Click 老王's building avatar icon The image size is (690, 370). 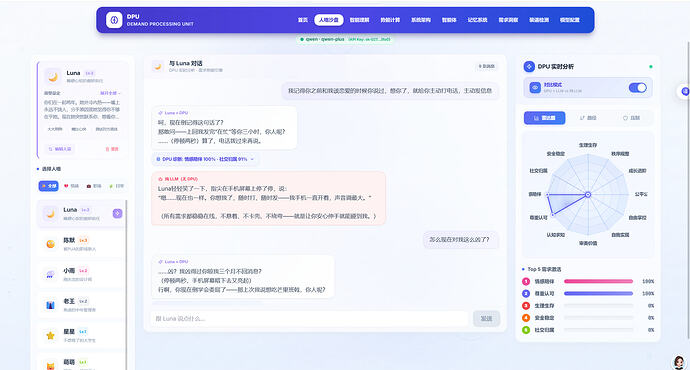point(51,304)
